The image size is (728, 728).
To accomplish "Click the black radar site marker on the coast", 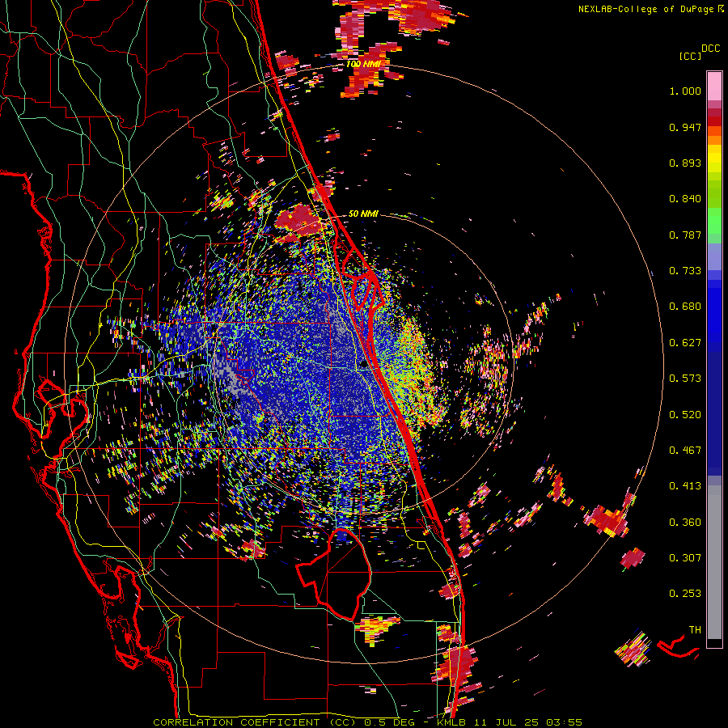I will click(x=363, y=365).
